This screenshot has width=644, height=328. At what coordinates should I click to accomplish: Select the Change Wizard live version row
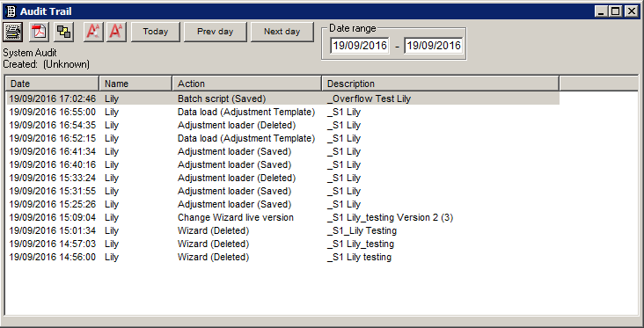[x=282, y=217]
